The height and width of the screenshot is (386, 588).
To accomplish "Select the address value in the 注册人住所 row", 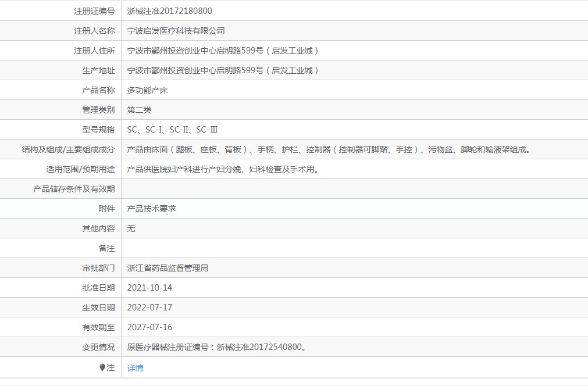I will 223,51.
